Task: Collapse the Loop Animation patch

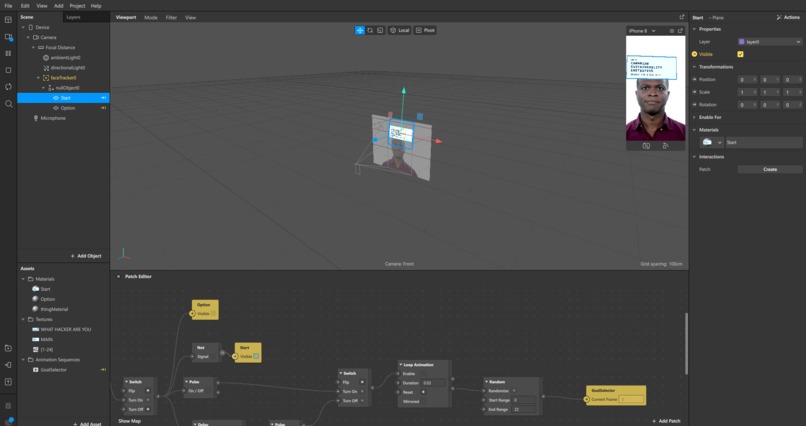Action: (x=400, y=365)
